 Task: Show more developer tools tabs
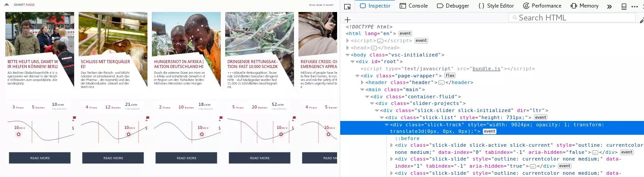609,6
